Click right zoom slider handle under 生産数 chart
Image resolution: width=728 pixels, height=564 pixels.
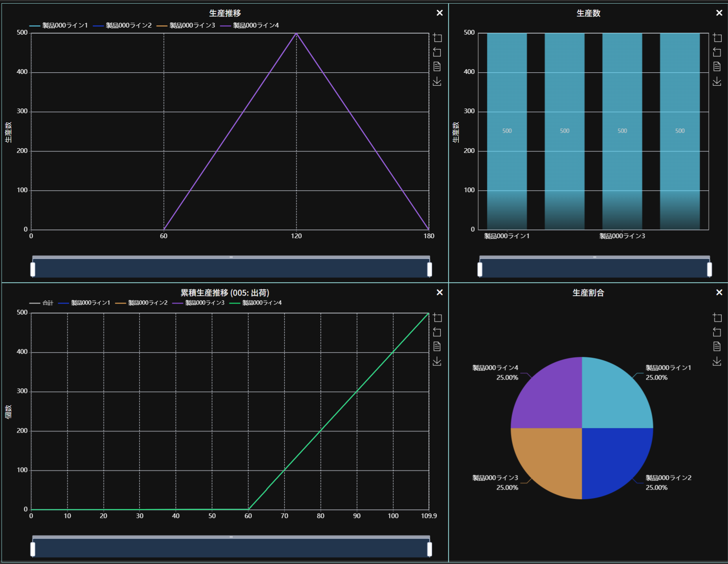click(x=709, y=269)
